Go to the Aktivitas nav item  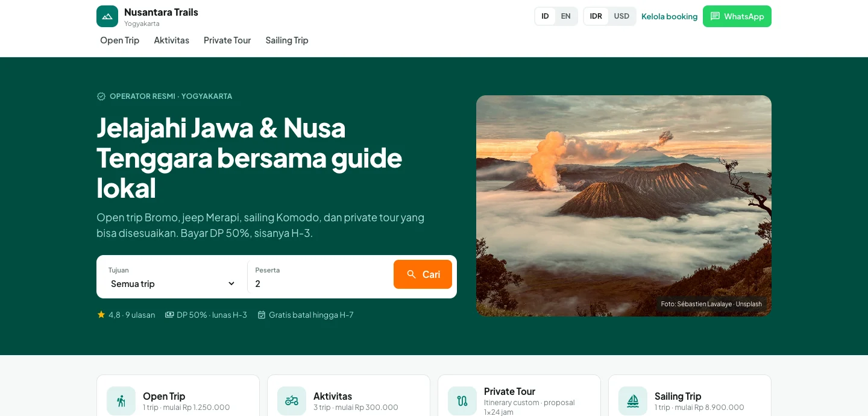point(171,40)
